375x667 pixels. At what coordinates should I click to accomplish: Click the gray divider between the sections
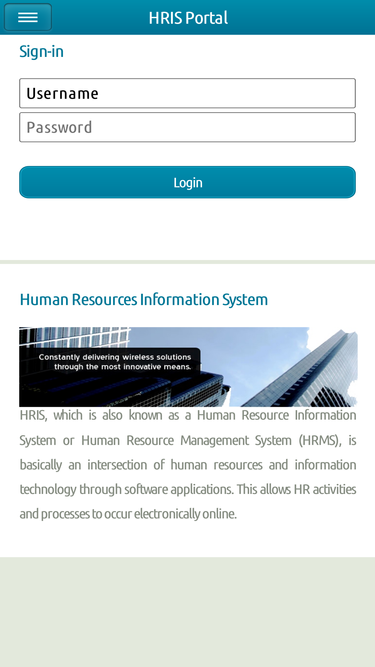pyautogui.click(x=188, y=262)
